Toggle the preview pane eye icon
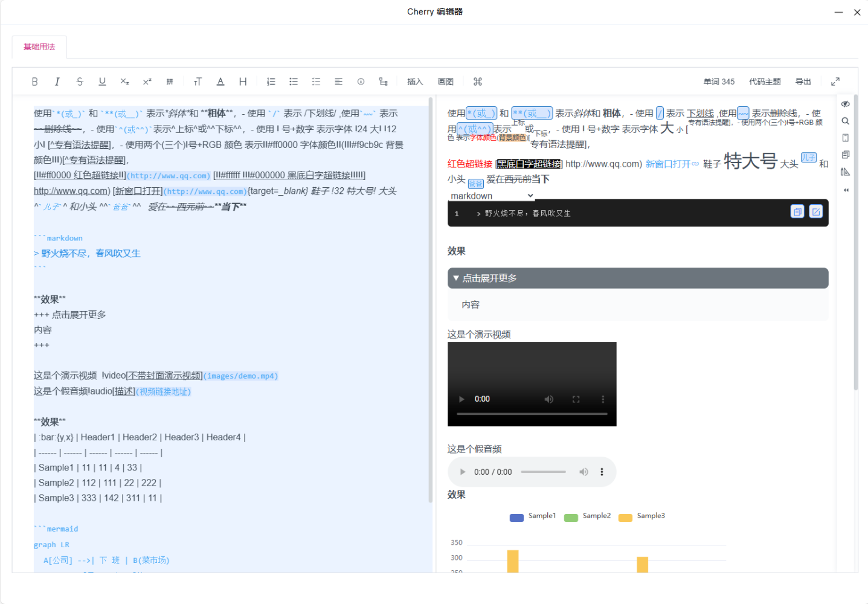 pos(845,104)
